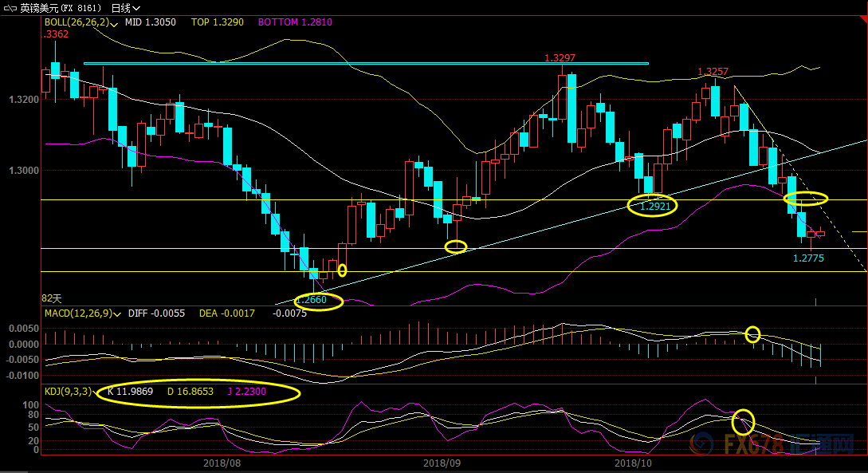Click the 1.3297 high price label
Viewport: 868px width, 473px height.
tap(560, 58)
